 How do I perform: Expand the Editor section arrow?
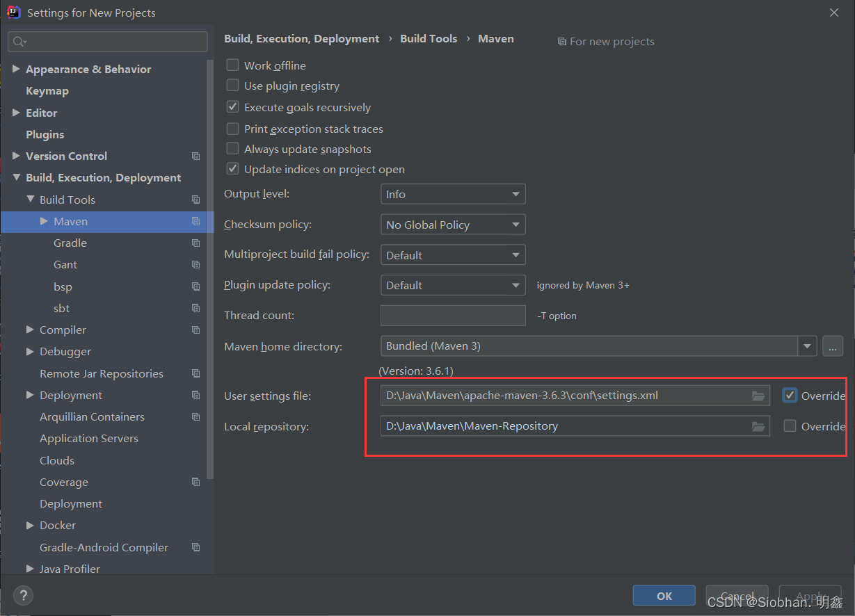pyautogui.click(x=16, y=113)
